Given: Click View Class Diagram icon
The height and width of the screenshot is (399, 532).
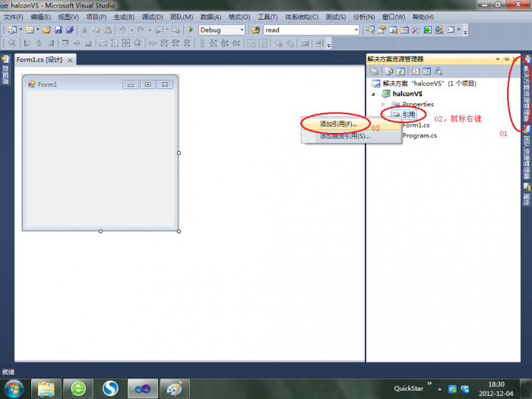Looking at the screenshot, I should [439, 71].
